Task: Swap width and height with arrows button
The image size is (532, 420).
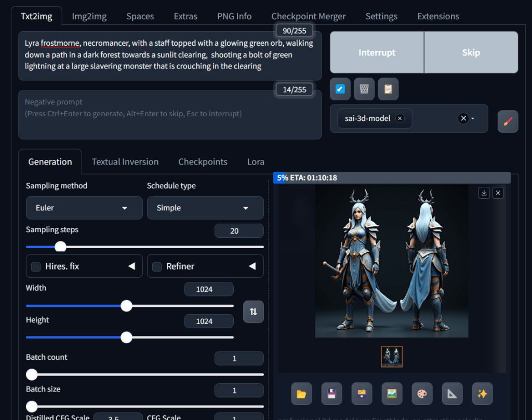Action: pyautogui.click(x=254, y=311)
